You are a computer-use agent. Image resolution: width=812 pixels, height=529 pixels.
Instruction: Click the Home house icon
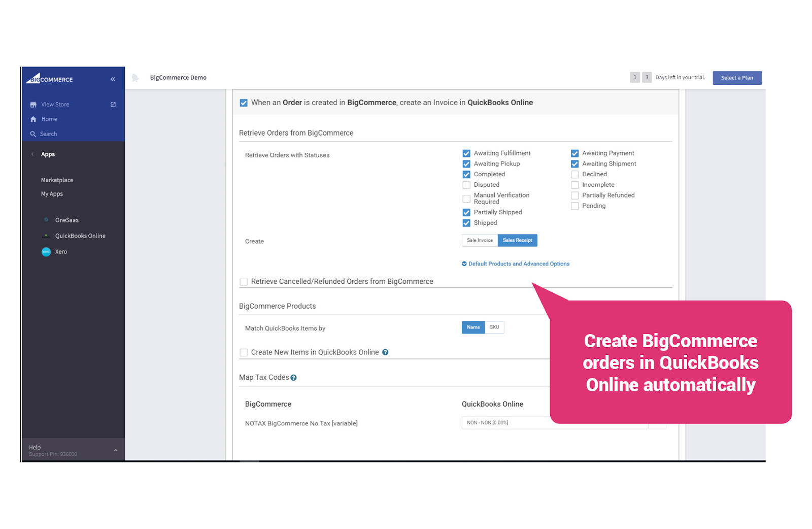[33, 119]
